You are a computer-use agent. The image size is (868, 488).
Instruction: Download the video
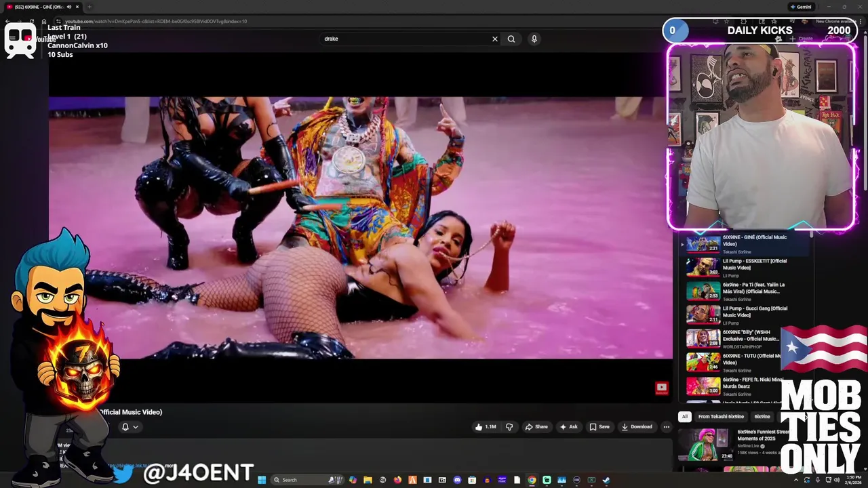click(637, 427)
